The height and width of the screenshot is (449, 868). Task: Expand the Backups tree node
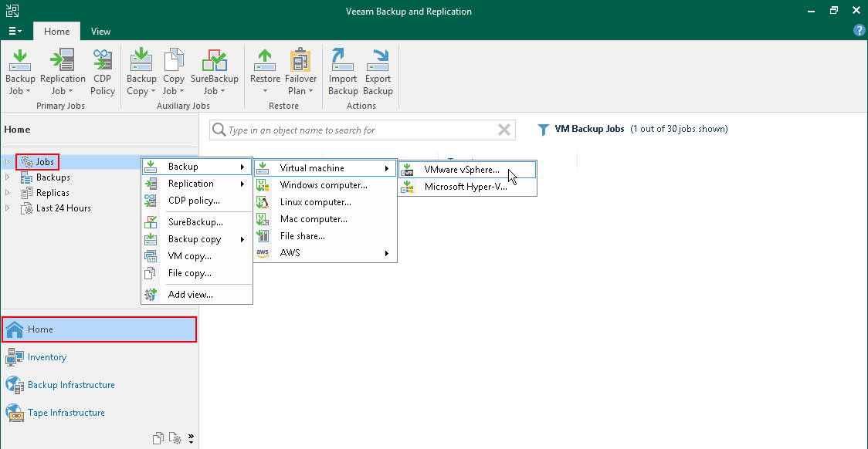coord(8,177)
